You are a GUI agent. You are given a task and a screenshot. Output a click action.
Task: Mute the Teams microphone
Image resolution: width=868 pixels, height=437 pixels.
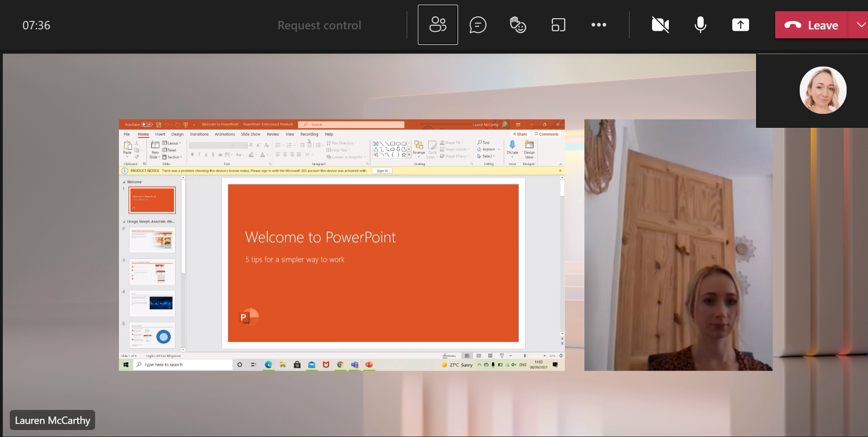pyautogui.click(x=700, y=25)
